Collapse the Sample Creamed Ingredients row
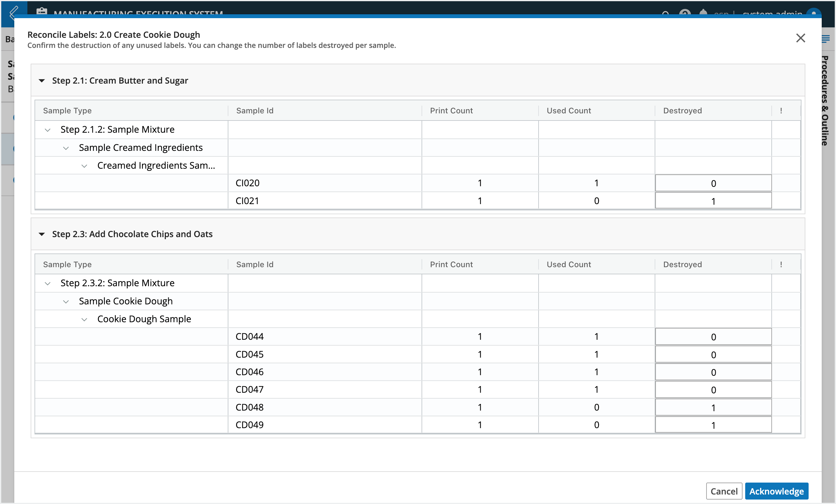The image size is (836, 504). click(x=66, y=148)
